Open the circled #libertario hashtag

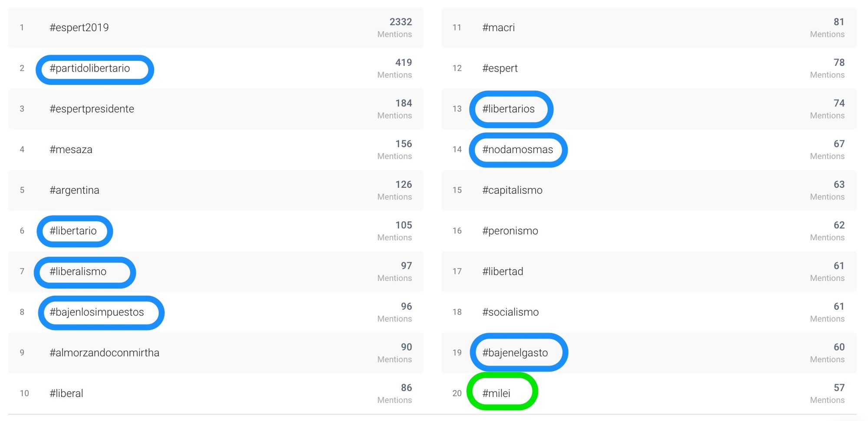pos(73,231)
